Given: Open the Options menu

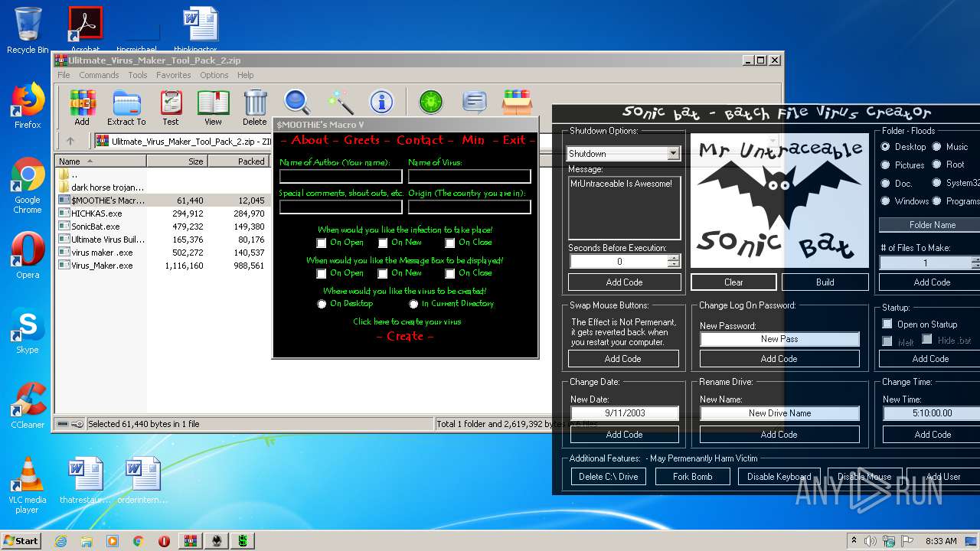Looking at the screenshot, I should tap(214, 75).
